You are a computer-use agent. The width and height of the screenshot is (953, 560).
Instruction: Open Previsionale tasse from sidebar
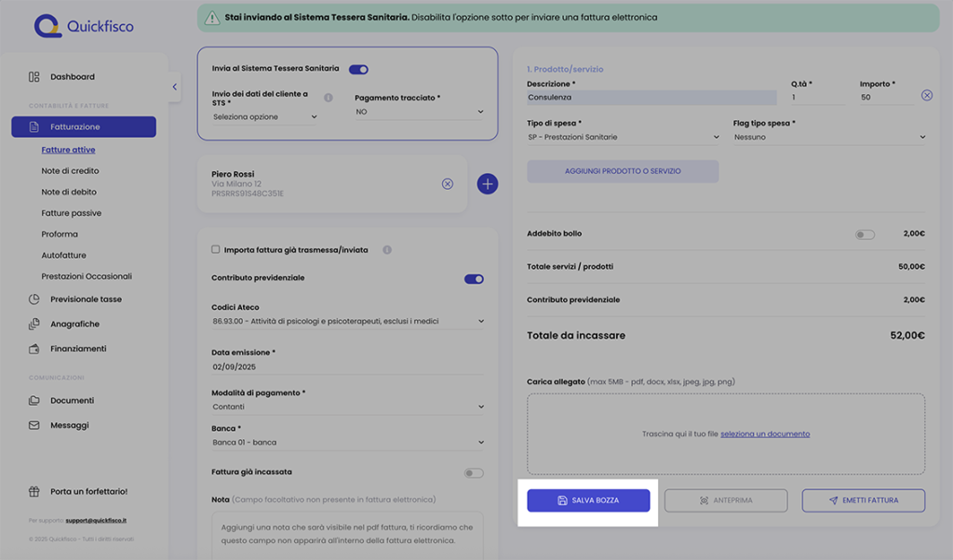(x=86, y=300)
